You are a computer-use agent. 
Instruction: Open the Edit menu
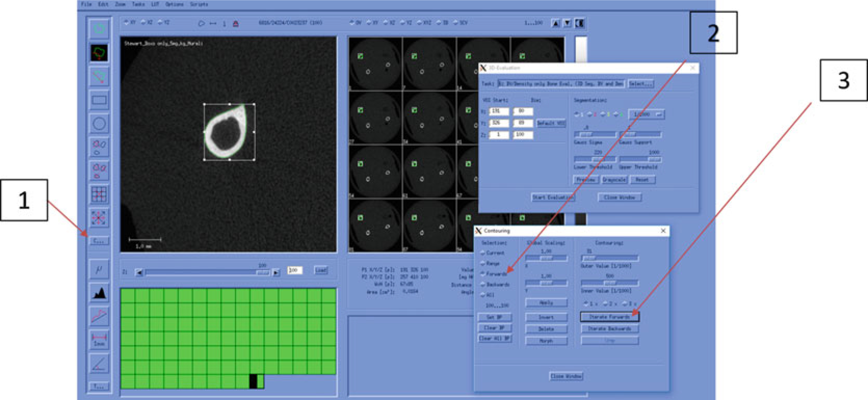pos(103,4)
